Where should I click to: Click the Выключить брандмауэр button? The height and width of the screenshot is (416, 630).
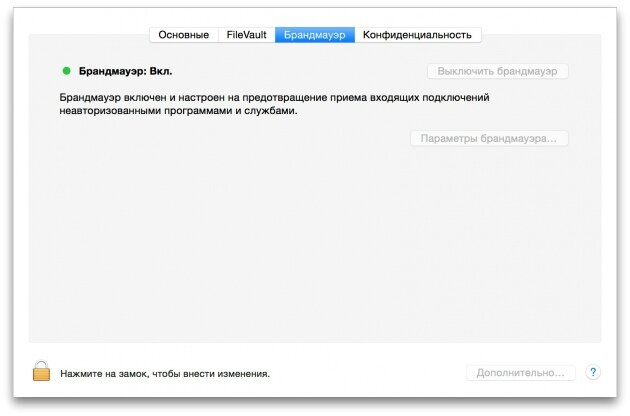click(497, 71)
